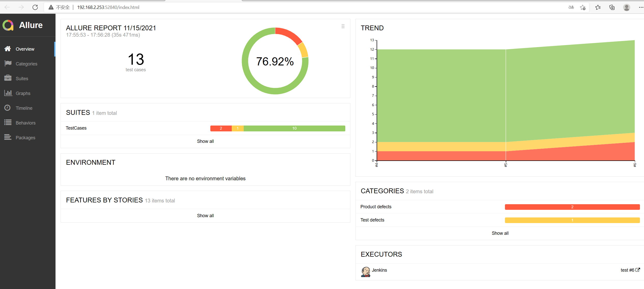Click Product defects red bar

[x=572, y=207]
